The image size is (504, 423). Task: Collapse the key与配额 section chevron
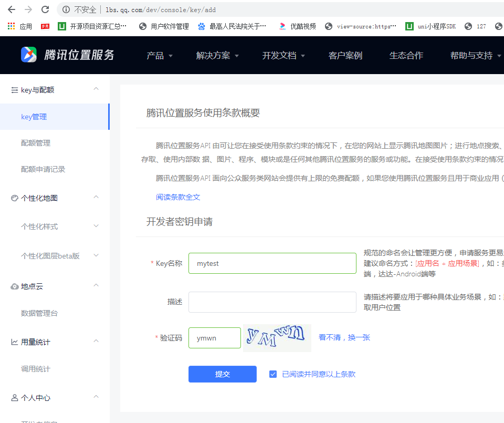(96, 89)
